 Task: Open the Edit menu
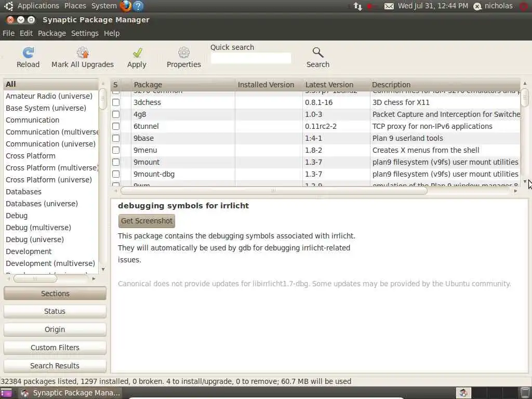26,33
